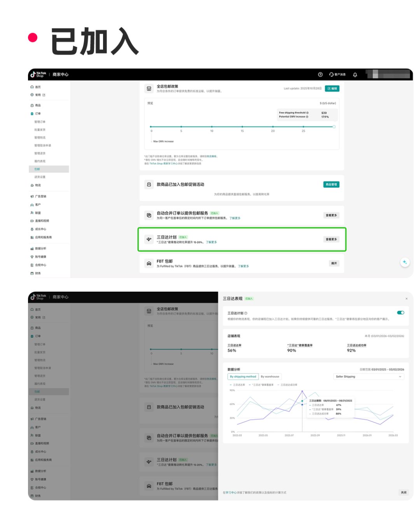Viewport: 420px width, 525px height.
Task: Click “三日达”徽章覆盖率 90% metric
Action: click(x=300, y=348)
